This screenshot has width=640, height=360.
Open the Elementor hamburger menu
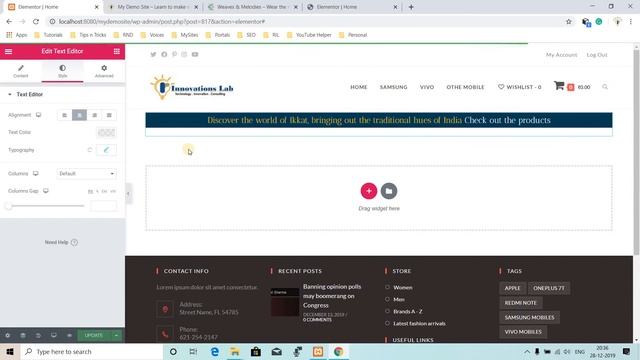[9, 51]
